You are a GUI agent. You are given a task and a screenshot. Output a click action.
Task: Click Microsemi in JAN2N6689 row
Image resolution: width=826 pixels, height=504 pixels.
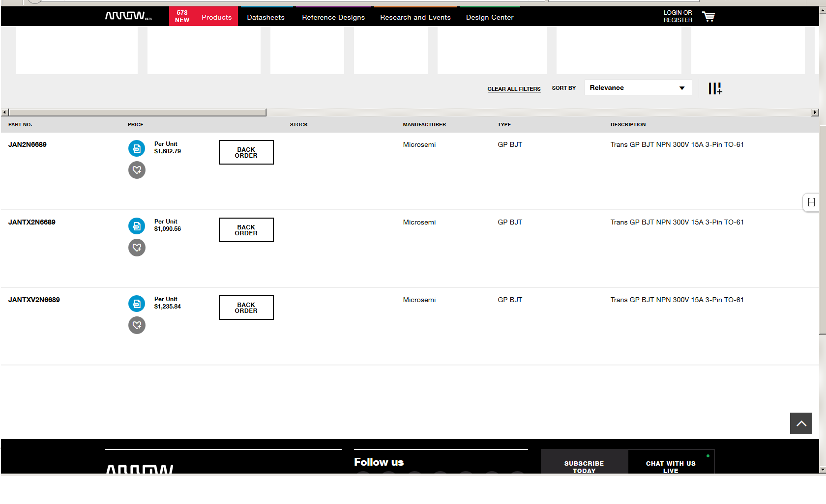point(419,144)
